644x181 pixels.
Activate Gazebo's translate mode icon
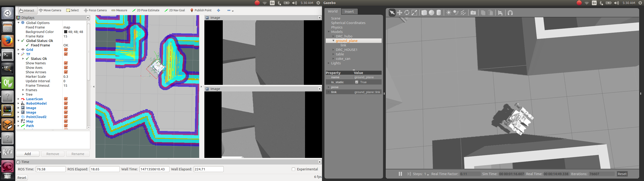[400, 13]
